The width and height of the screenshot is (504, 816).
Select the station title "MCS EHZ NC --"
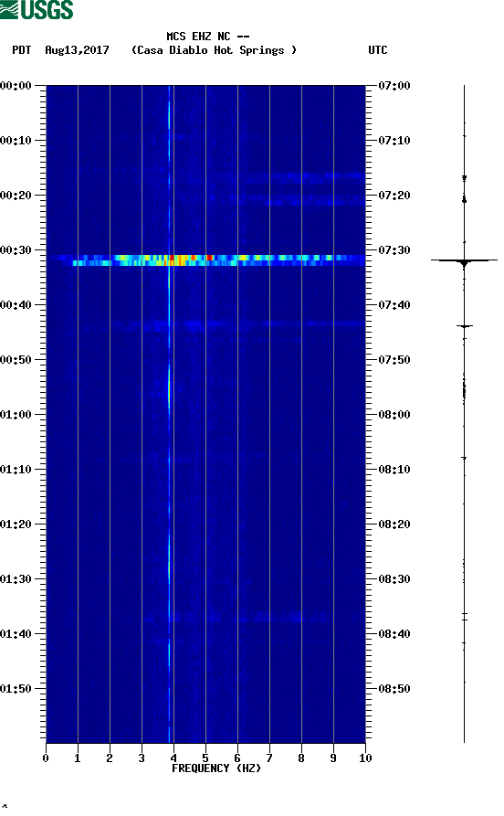click(x=208, y=37)
